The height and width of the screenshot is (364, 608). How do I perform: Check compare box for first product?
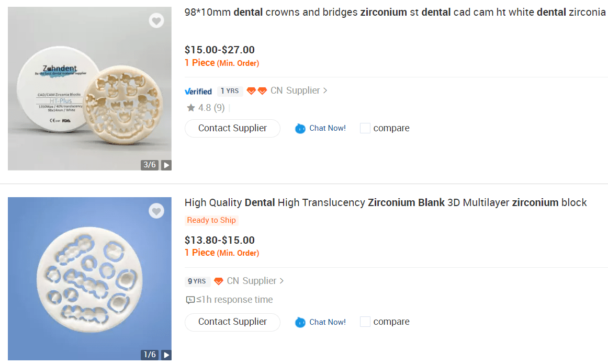coord(365,128)
